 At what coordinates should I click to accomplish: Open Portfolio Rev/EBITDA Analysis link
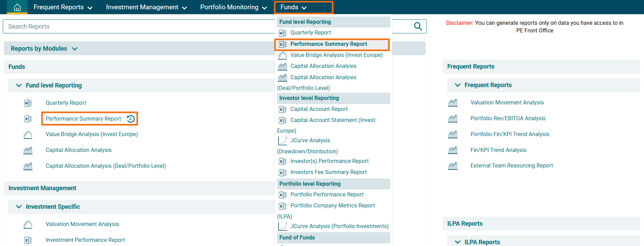click(508, 119)
